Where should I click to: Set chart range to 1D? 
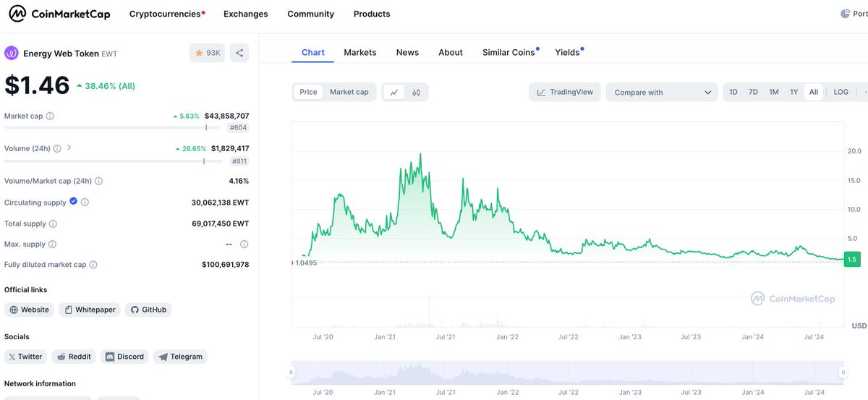point(733,92)
